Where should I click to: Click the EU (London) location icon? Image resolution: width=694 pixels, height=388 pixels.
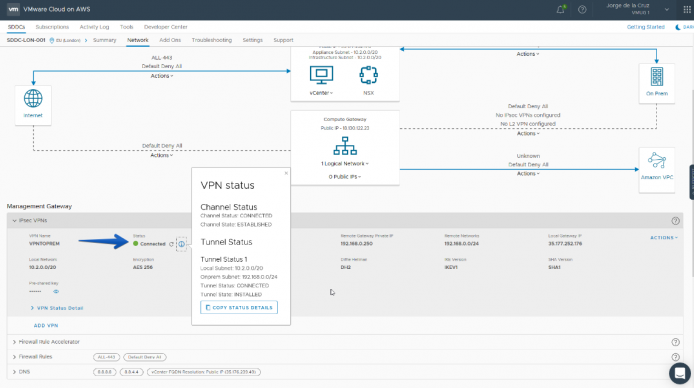click(x=52, y=40)
